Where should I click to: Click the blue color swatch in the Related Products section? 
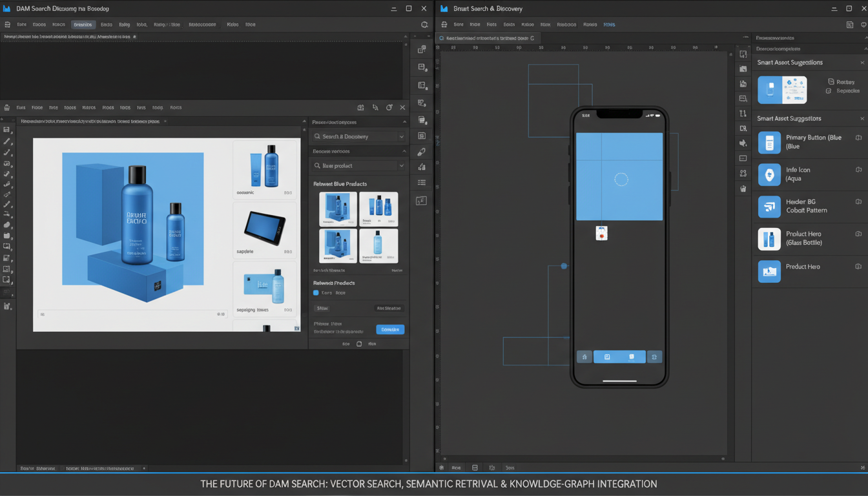coord(317,292)
